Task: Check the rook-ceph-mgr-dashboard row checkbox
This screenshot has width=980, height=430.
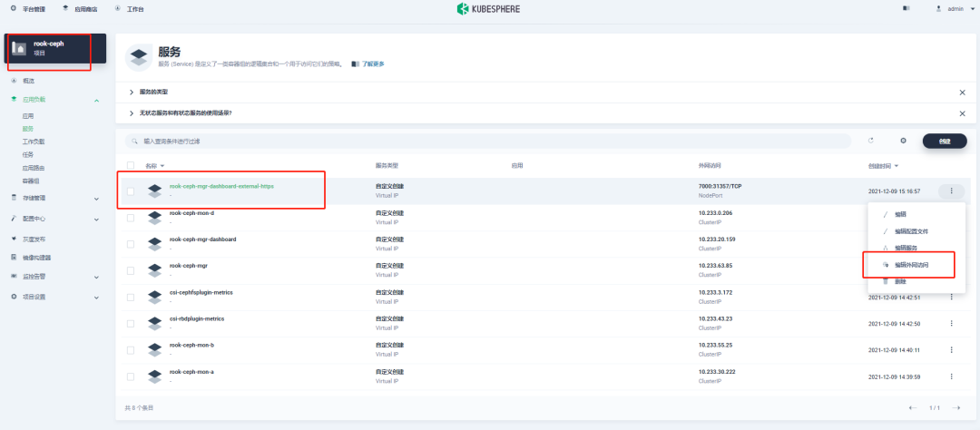Action: [x=131, y=244]
